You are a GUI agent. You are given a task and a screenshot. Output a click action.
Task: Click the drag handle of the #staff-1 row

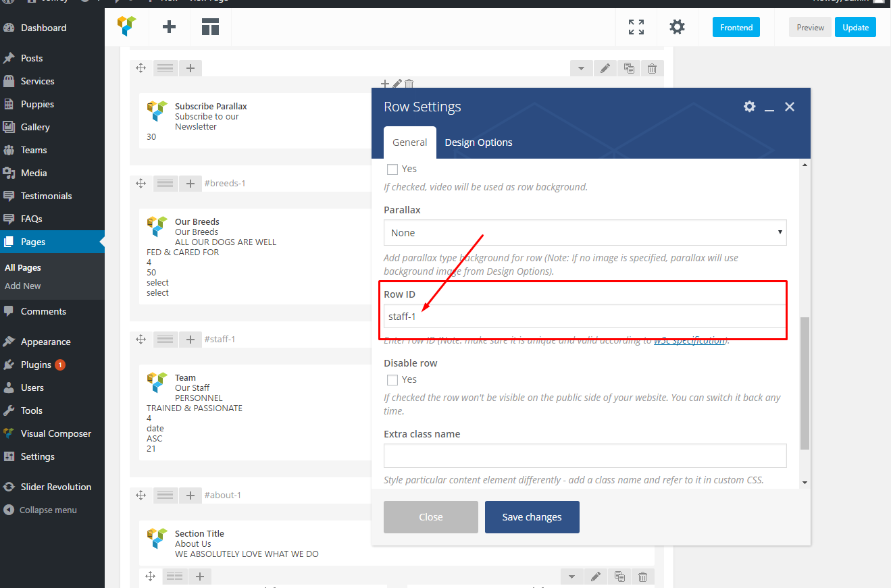coord(141,339)
